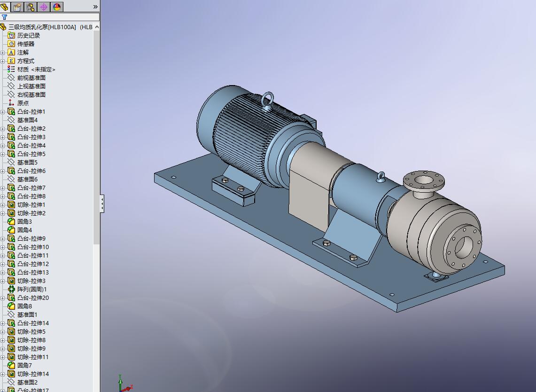Image resolution: width=536 pixels, height=392 pixels.
Task: Expand the 注解 annotations node
Action: click(x=3, y=52)
